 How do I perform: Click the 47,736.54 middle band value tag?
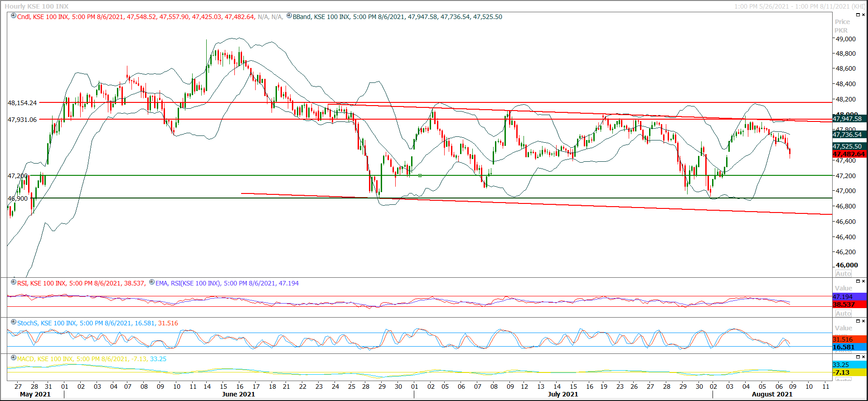[x=849, y=135]
